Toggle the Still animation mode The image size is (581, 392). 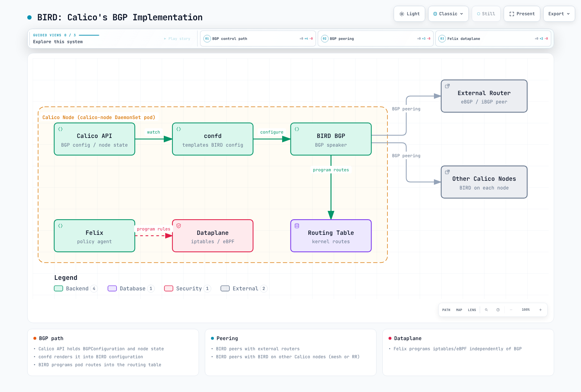pos(486,14)
